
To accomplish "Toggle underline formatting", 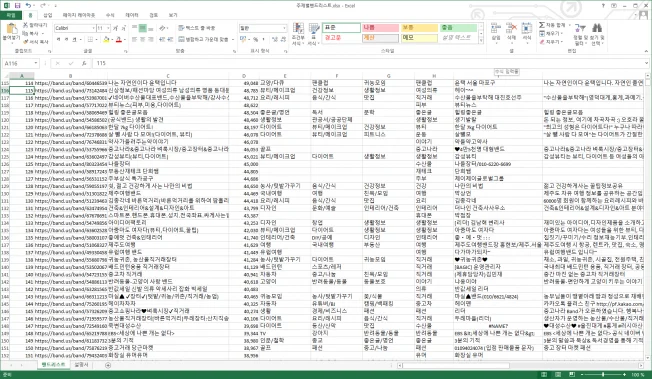I will tap(74, 40).
